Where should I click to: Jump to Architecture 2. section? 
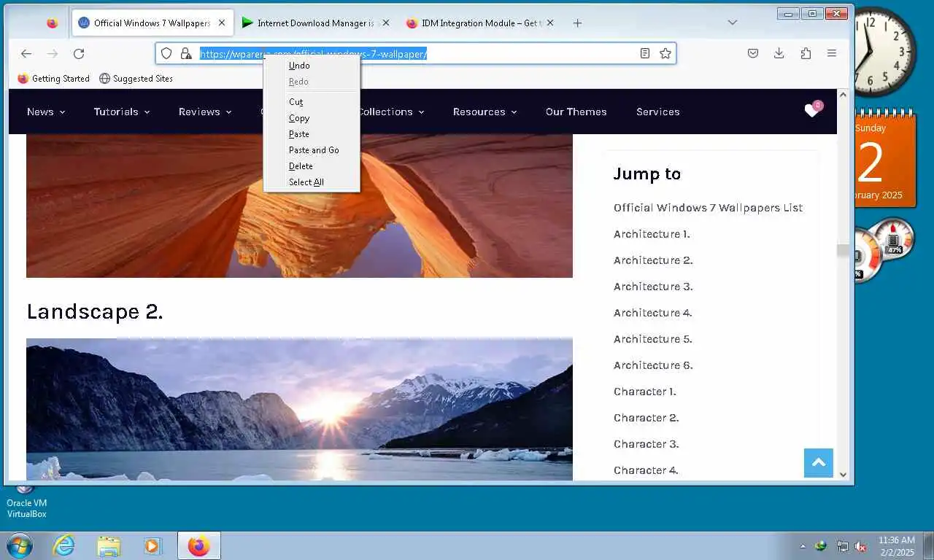653,260
